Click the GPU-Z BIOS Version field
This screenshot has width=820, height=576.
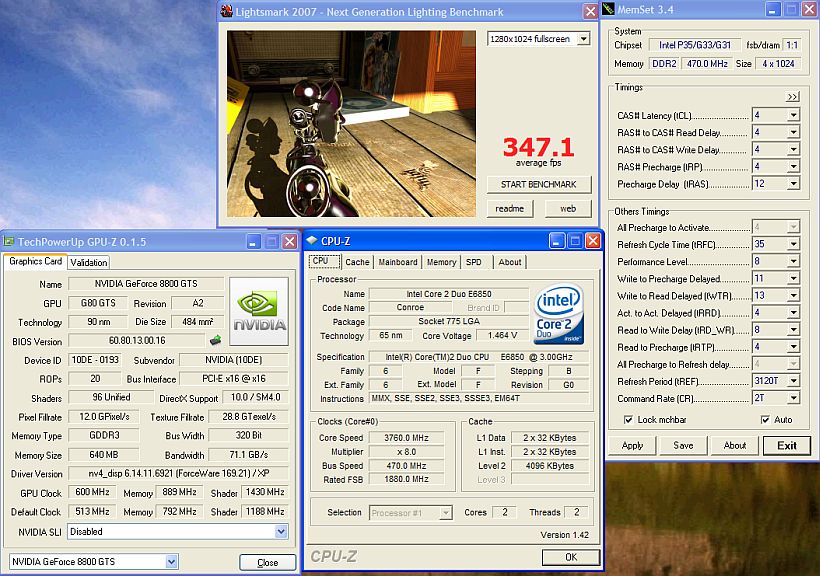point(137,341)
